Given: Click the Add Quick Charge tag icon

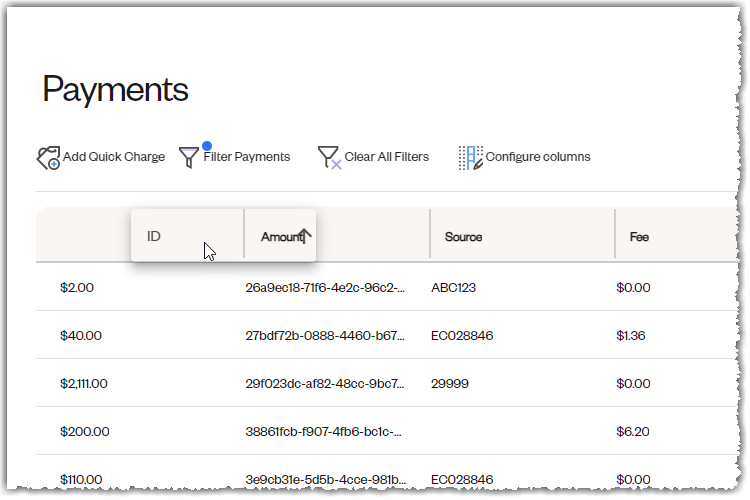Looking at the screenshot, I should (x=48, y=158).
